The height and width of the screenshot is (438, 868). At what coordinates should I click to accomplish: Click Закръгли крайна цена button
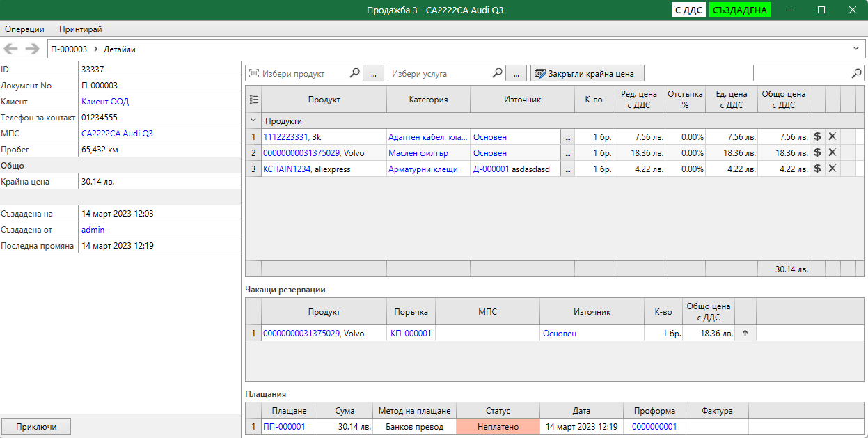(587, 73)
